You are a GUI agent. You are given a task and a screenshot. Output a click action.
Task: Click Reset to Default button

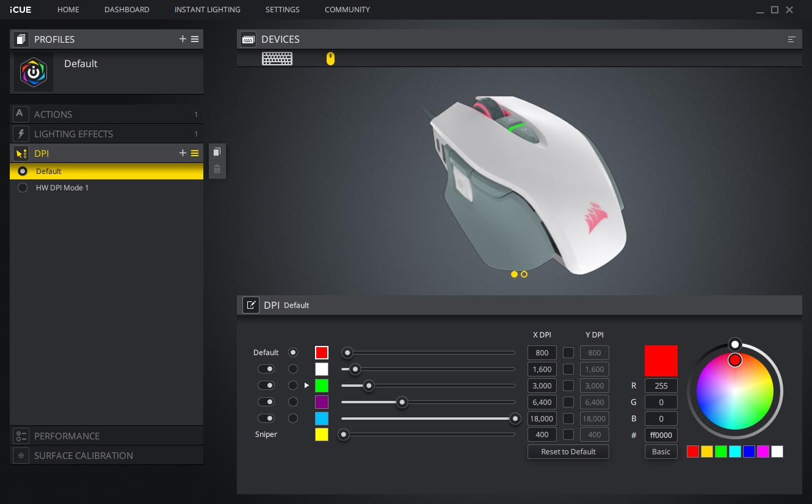point(568,452)
